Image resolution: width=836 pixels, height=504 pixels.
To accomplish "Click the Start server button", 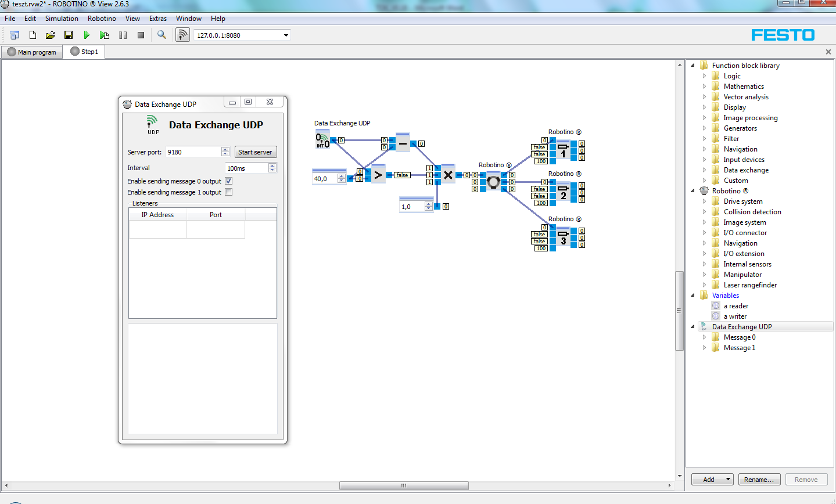I will (255, 152).
